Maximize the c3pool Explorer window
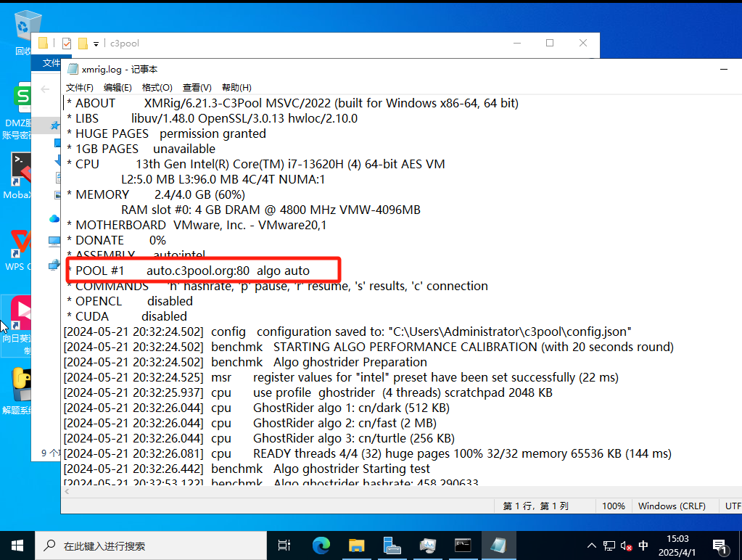The height and width of the screenshot is (560, 742). click(x=550, y=43)
